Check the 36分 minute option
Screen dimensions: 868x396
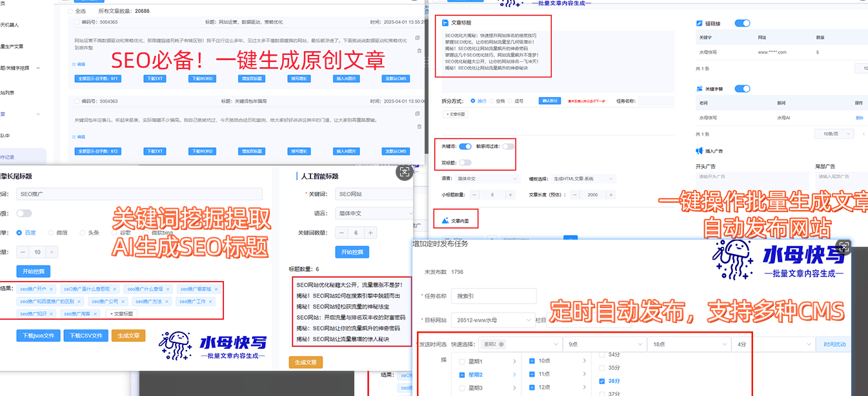pyautogui.click(x=603, y=381)
